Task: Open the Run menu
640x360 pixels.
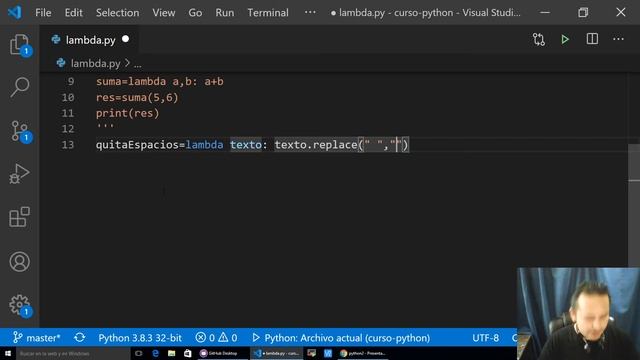Action: pos(225,13)
